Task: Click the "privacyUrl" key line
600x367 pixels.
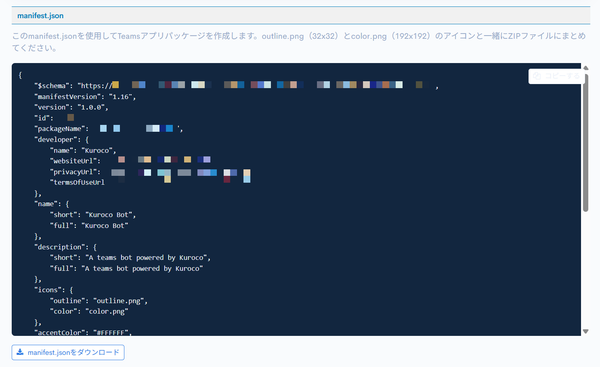Action: [x=150, y=172]
